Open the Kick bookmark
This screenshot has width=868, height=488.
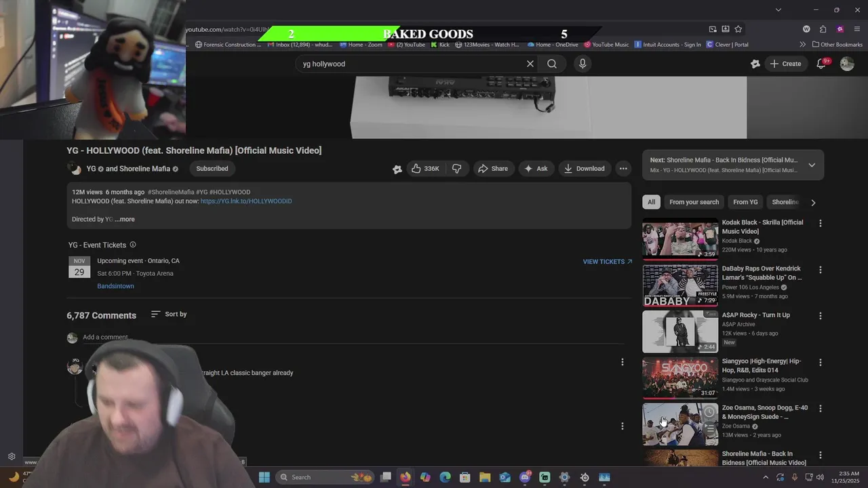pyautogui.click(x=440, y=45)
